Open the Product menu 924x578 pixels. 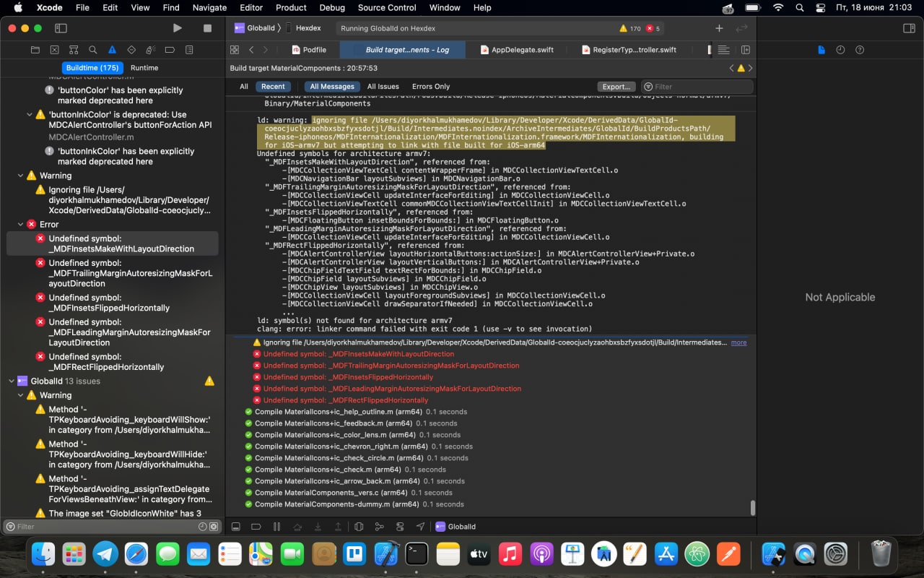tap(291, 8)
